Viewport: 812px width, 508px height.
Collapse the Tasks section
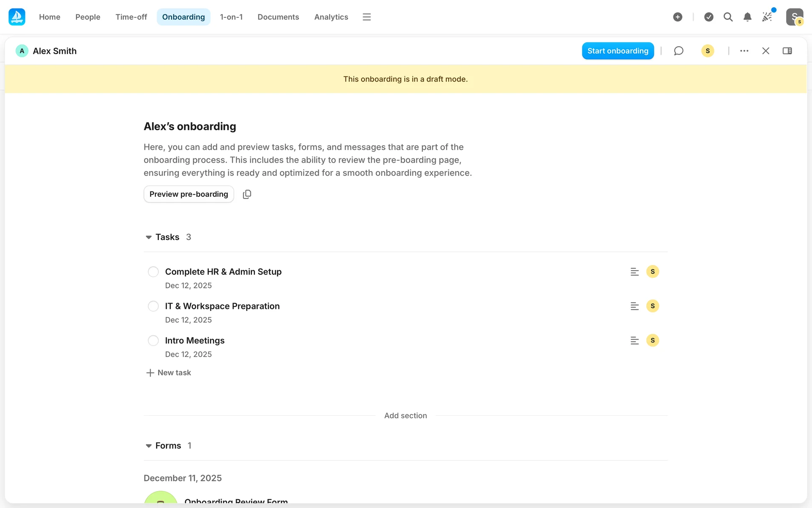tap(148, 237)
